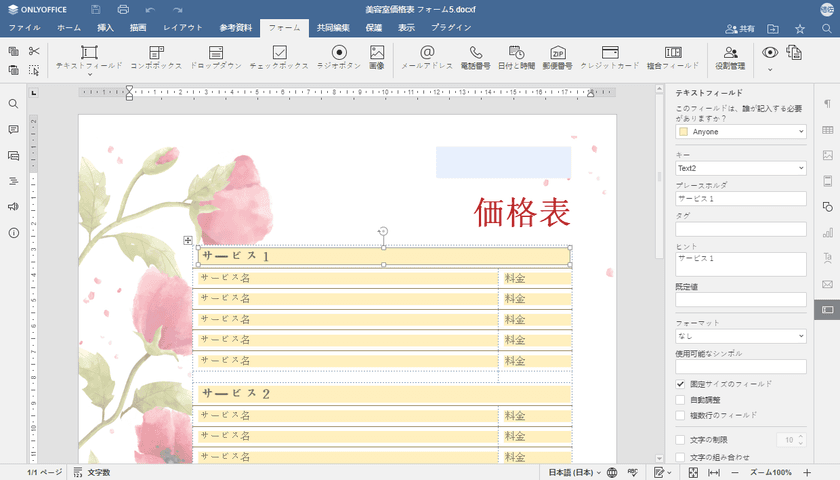Uncheck the fixed size field checkbox
Image resolution: width=840 pixels, height=480 pixels.
(x=681, y=384)
